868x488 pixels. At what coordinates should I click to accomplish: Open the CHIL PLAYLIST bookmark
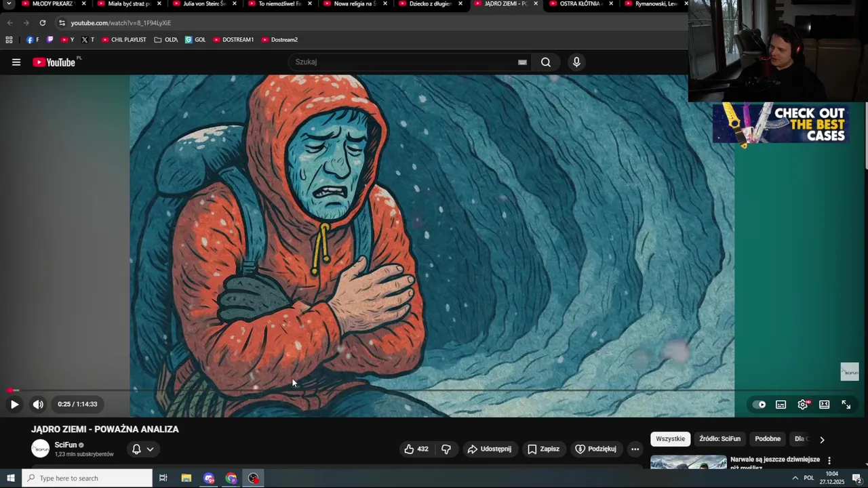[x=124, y=40]
